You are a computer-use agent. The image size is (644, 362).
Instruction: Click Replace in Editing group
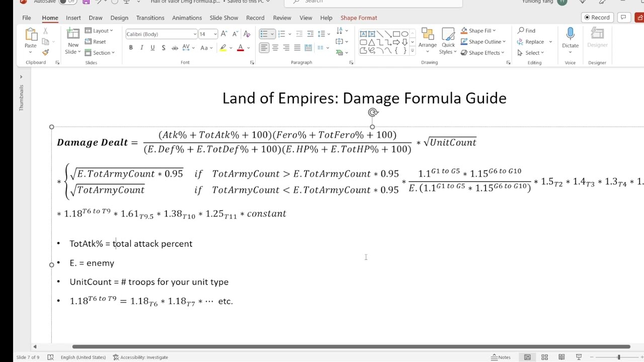[530, 42]
